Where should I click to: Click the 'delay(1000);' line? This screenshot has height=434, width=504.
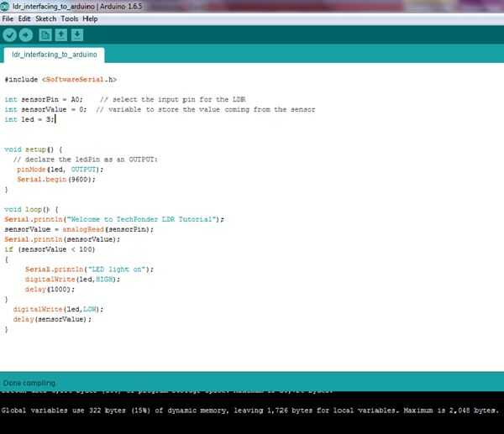50,290
